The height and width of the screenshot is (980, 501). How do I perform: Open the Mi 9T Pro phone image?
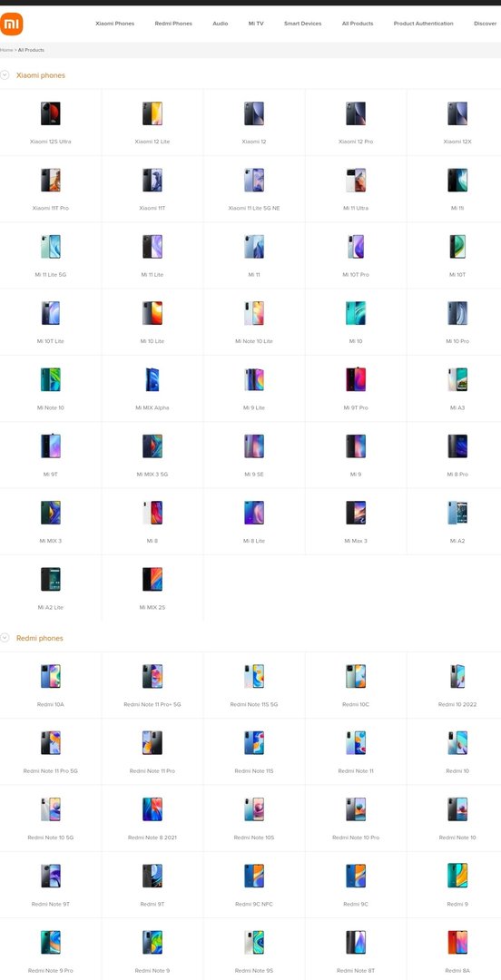tap(356, 380)
